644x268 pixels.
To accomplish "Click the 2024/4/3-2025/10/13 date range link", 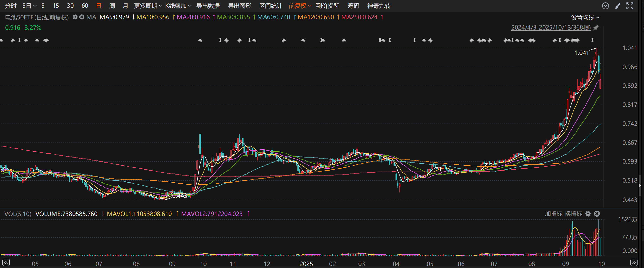I will 551,27.
